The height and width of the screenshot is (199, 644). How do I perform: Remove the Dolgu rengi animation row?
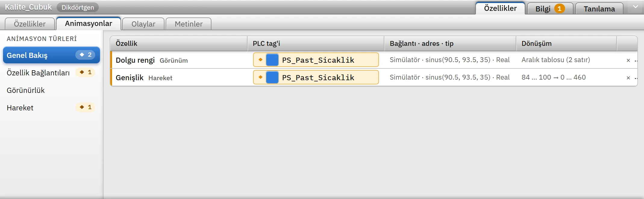coord(628,60)
